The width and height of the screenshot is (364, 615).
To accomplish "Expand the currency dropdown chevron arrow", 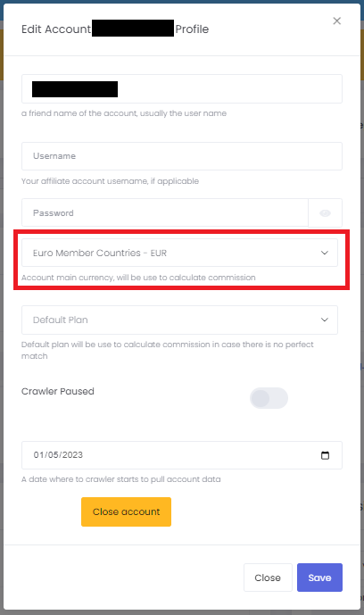I will (325, 253).
